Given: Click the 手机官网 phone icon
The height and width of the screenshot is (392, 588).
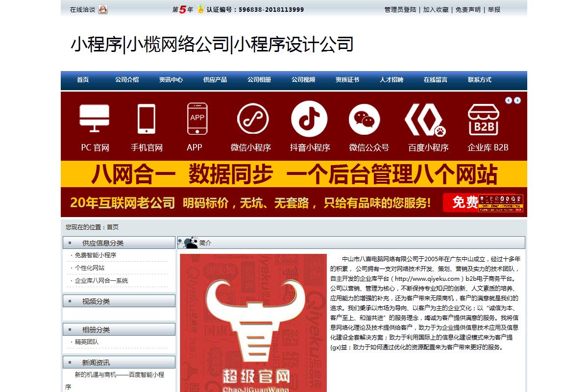Looking at the screenshot, I should point(147,119).
